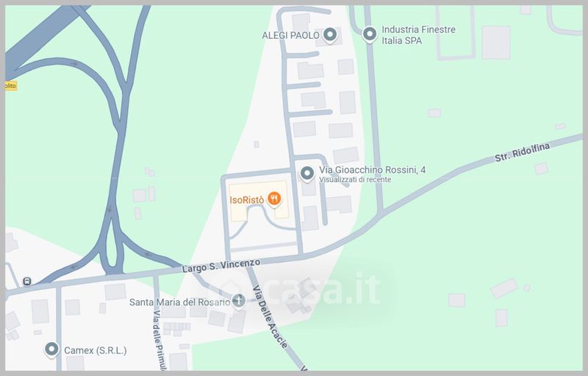Image resolution: width=588 pixels, height=376 pixels.
Task: Click the Via Gioacchino Rossini, 4 label
Action: (373, 170)
